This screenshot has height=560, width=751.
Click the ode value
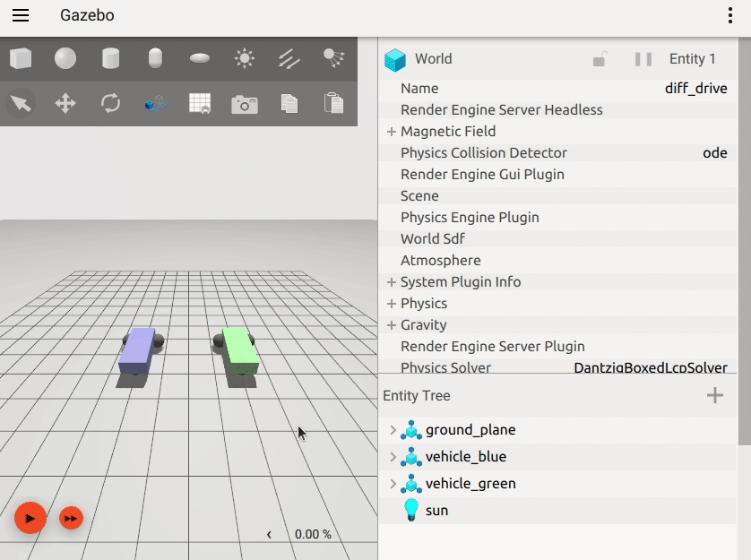pos(714,153)
